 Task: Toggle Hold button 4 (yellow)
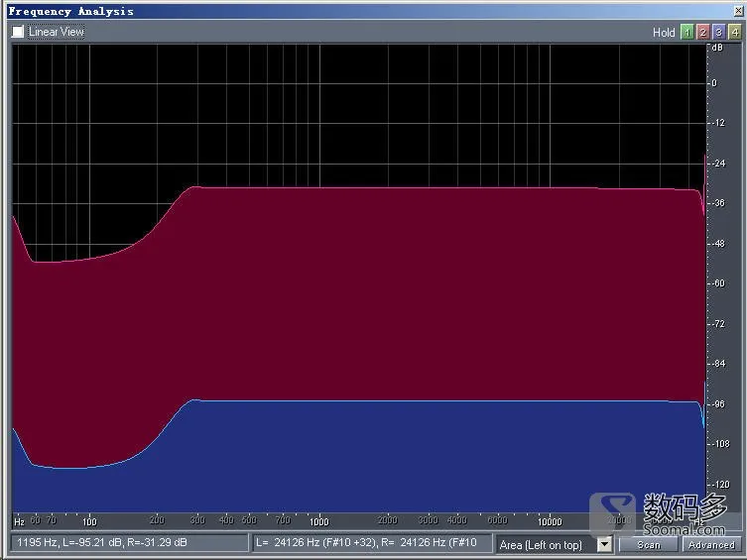coord(735,33)
